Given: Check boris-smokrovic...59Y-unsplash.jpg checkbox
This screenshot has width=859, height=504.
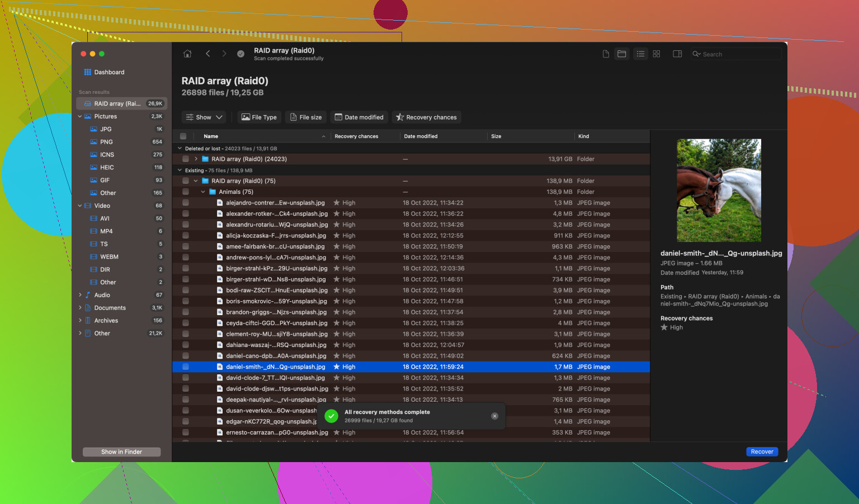Looking at the screenshot, I should [x=185, y=301].
